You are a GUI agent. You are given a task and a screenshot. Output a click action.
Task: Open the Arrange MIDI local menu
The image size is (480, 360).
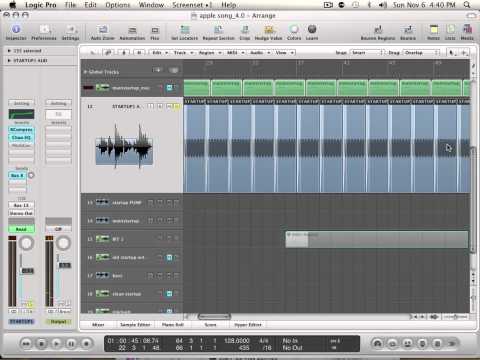pos(235,53)
